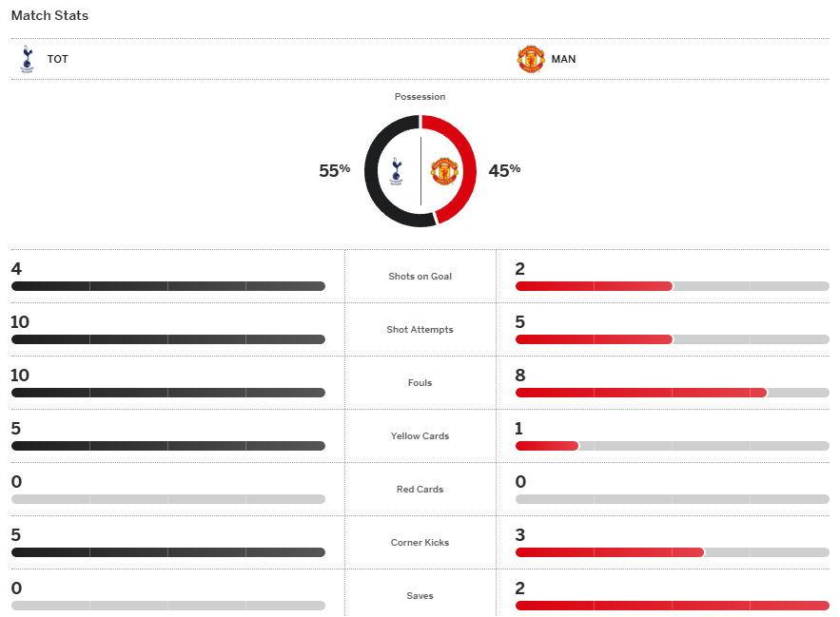Image resolution: width=840 pixels, height=617 pixels.
Task: Click the Tottenham crest in the header row
Action: click(x=27, y=59)
